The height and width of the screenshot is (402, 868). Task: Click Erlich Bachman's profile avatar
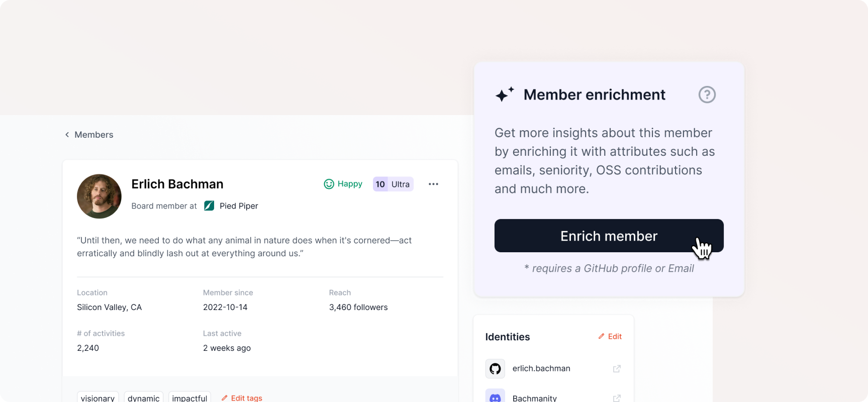click(x=99, y=196)
